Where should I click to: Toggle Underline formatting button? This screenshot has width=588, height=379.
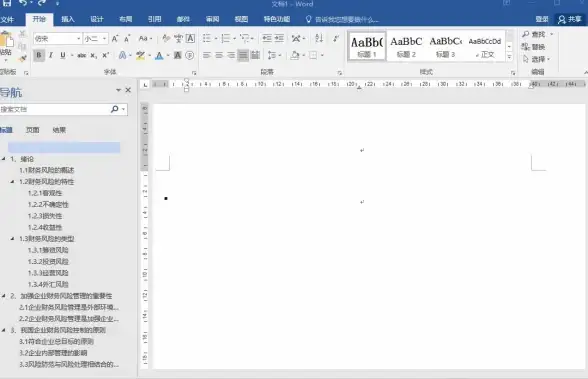(x=63, y=55)
